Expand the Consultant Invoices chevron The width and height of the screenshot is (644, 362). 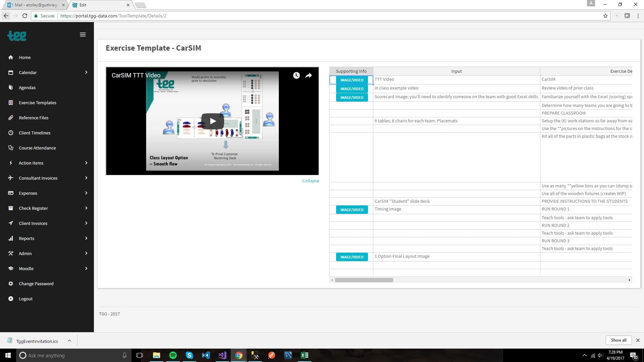tap(86, 178)
